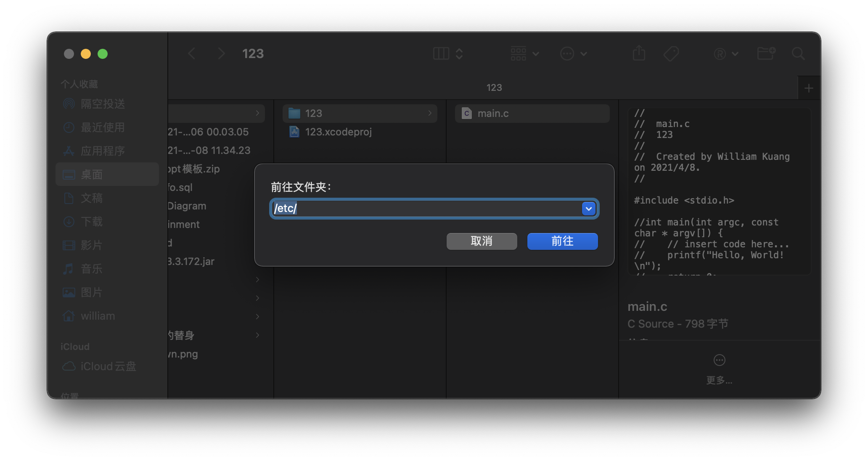This screenshot has height=461, width=868.
Task: Add a new tab with plus button
Action: tap(809, 88)
